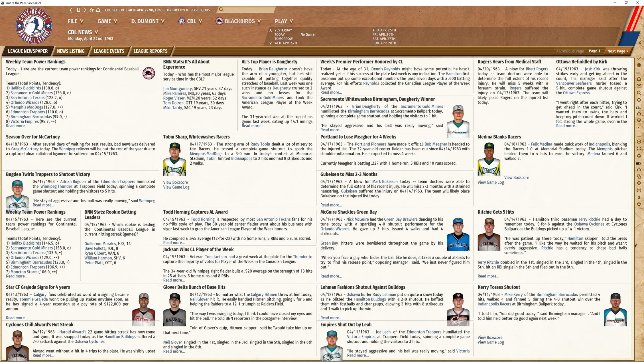
Task: Expand the CBL NEWS dropdown
Action: pos(83,32)
